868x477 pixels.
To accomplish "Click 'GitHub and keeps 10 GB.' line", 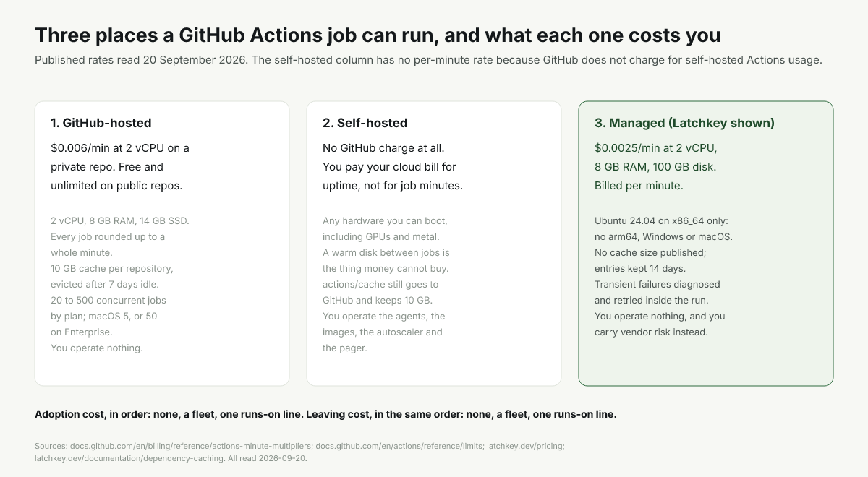I will tap(378, 300).
